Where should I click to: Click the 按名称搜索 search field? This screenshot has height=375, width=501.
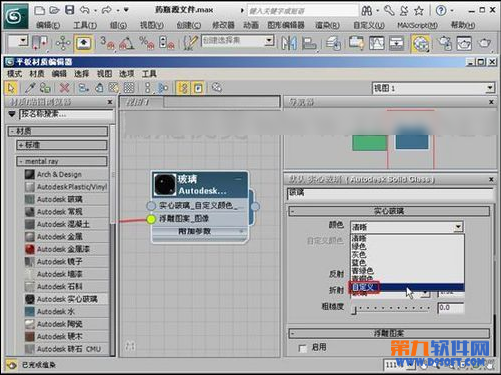66,114
